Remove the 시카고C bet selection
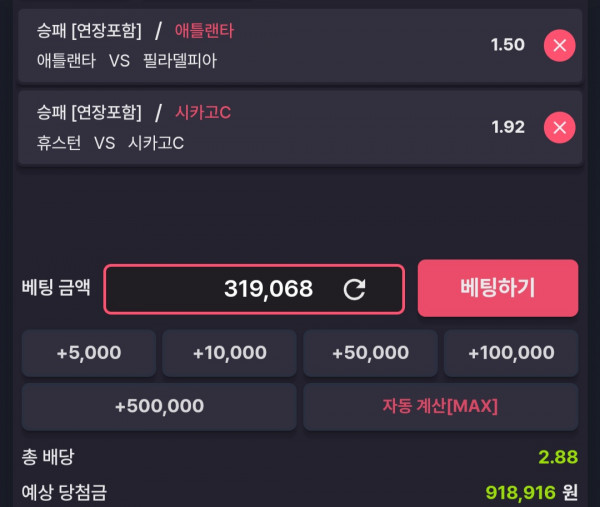 (x=559, y=127)
